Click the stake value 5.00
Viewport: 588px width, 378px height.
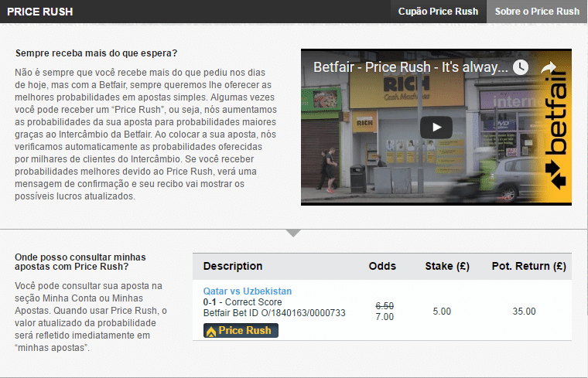tap(442, 312)
